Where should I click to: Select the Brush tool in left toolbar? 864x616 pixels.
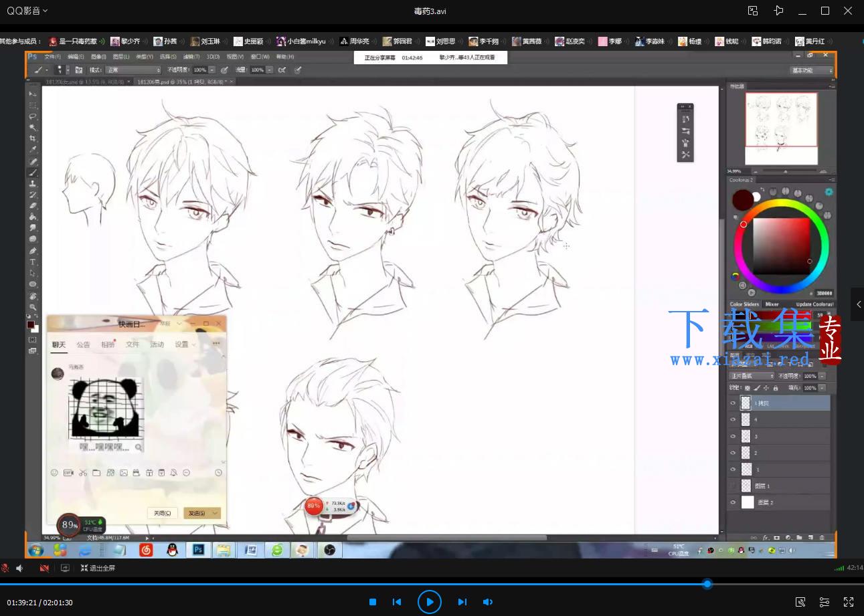tap(33, 173)
